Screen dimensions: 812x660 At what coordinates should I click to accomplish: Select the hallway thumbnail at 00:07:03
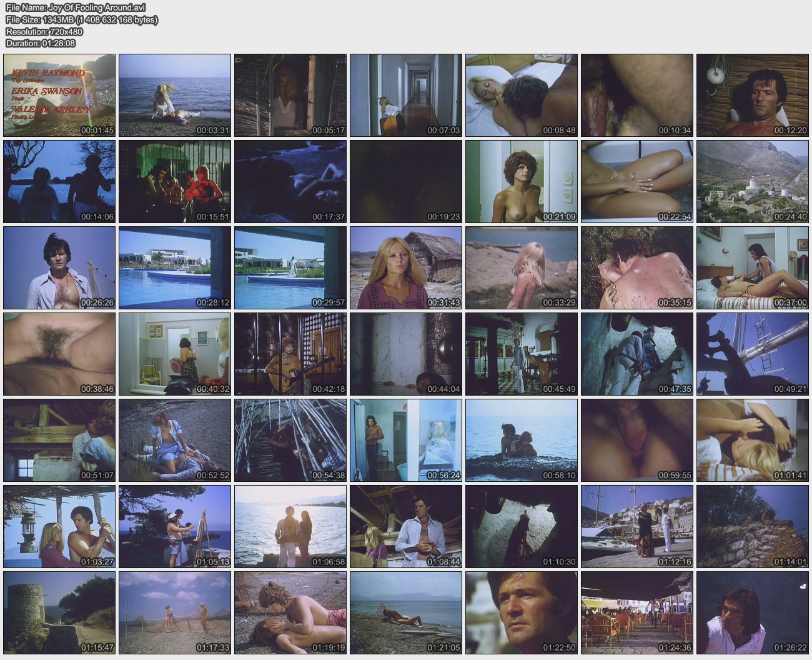point(406,95)
